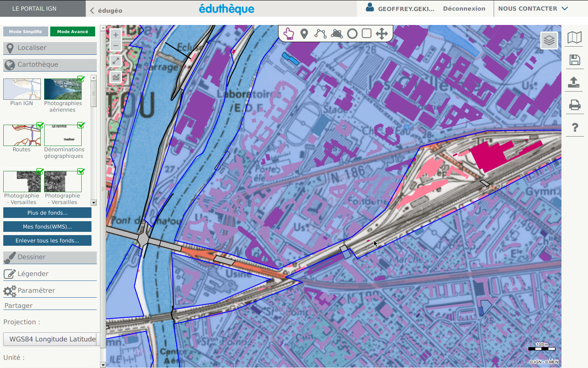Click the Plus de fonds button
The image size is (588, 368).
47,213
